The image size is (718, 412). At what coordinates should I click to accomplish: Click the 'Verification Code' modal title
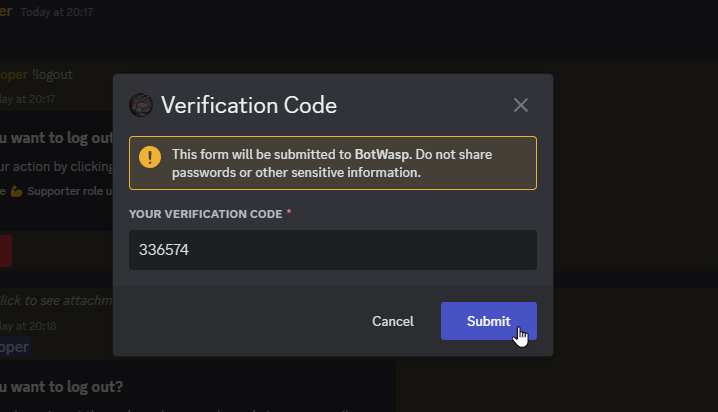click(x=249, y=105)
